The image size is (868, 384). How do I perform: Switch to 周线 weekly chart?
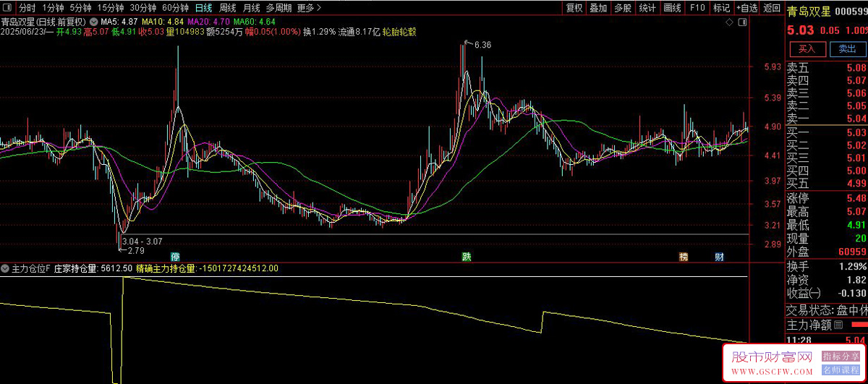pyautogui.click(x=227, y=8)
